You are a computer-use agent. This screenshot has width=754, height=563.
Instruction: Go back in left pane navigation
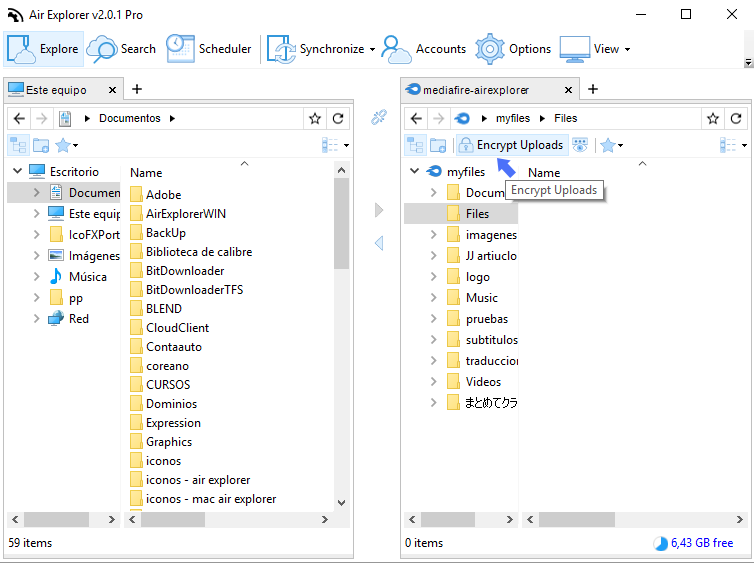point(19,118)
